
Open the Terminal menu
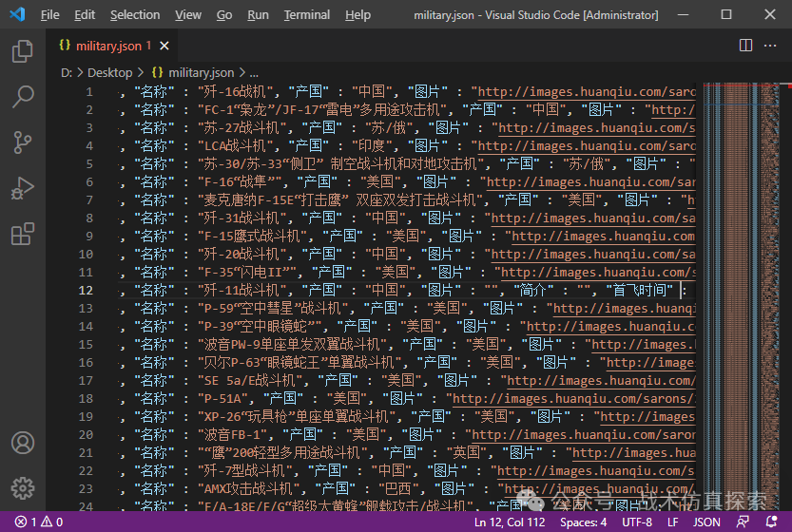point(306,15)
